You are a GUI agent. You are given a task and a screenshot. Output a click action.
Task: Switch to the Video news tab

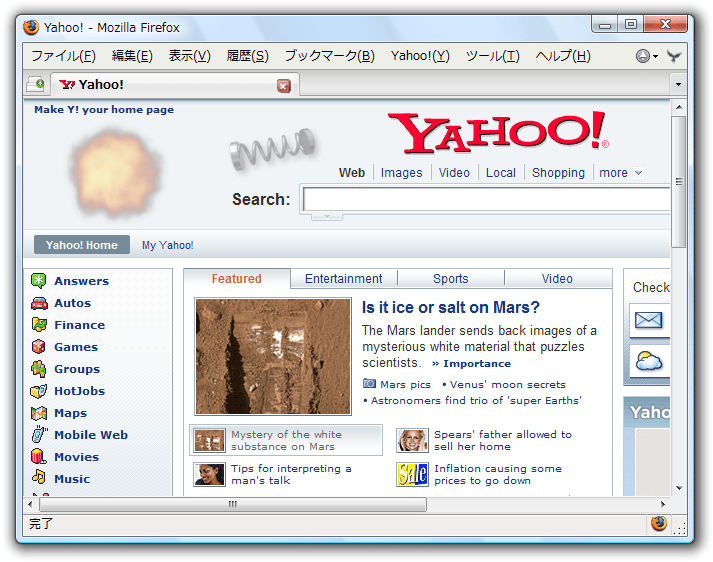coord(557,279)
